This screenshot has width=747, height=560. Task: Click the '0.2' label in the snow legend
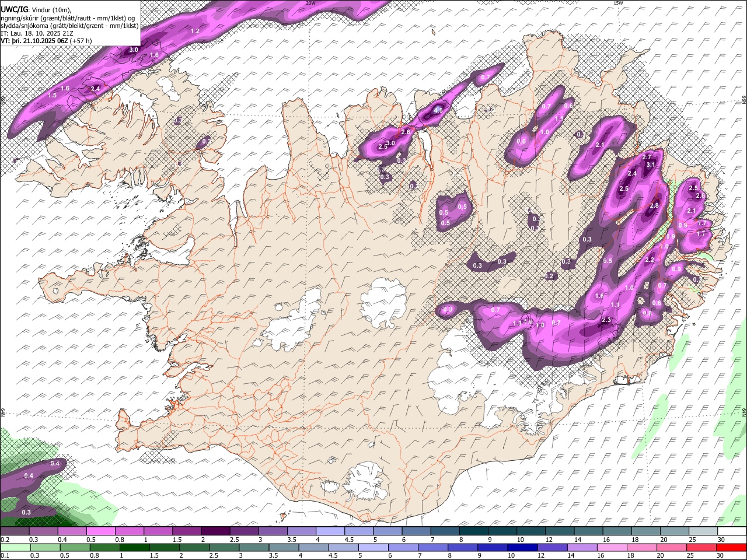[x=5, y=540]
